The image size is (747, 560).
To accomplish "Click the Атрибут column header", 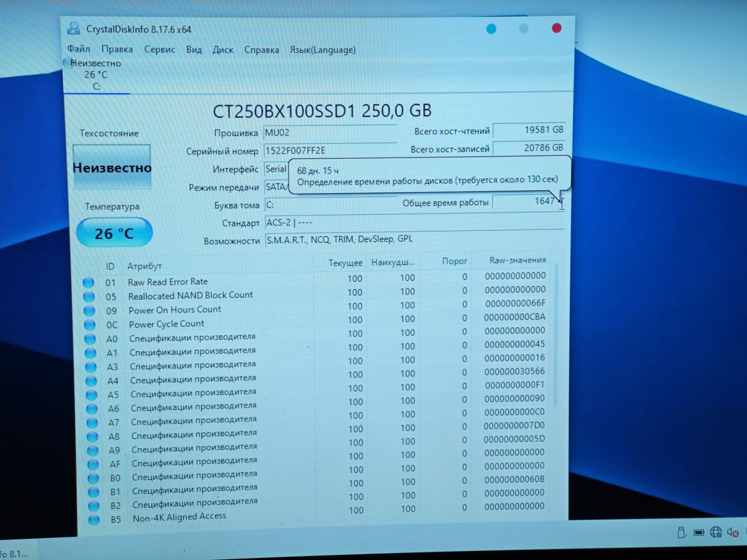I will click(145, 266).
